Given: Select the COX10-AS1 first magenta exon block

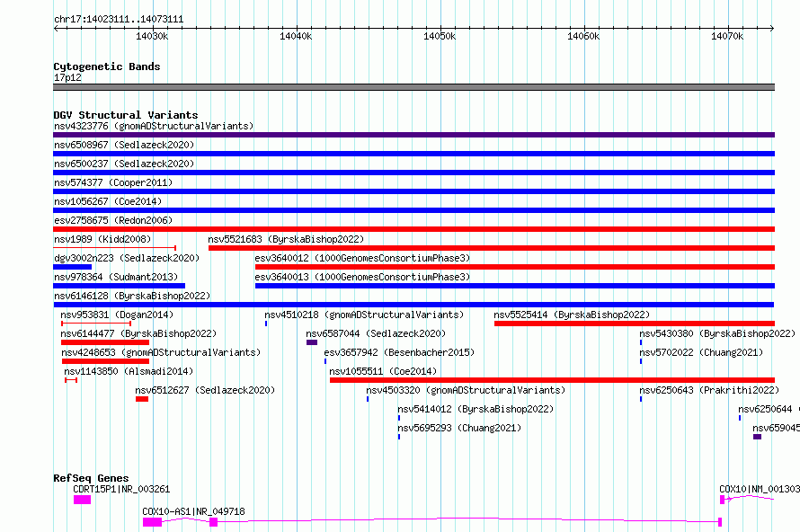Looking at the screenshot, I should (x=152, y=522).
